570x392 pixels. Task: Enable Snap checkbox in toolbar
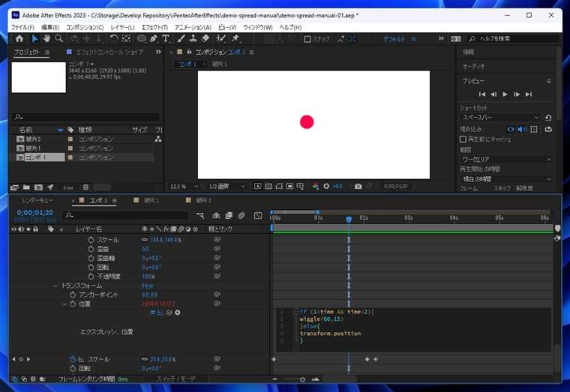click(x=307, y=39)
